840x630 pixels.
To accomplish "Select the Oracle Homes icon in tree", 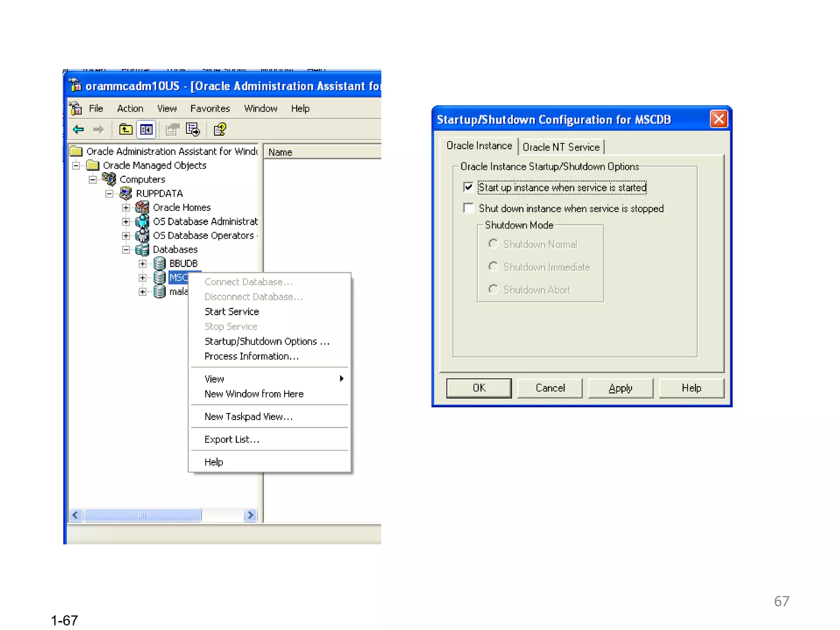I will [x=142, y=208].
